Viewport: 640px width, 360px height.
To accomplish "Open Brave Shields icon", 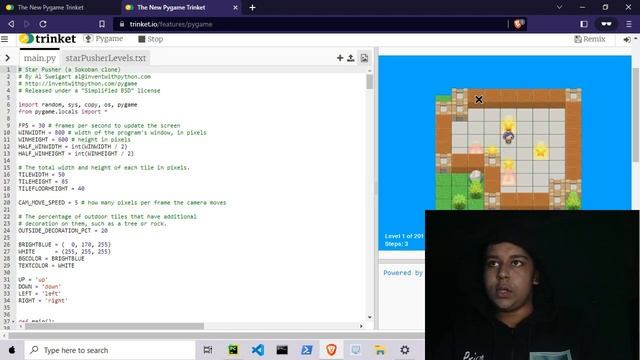I will [x=518, y=24].
